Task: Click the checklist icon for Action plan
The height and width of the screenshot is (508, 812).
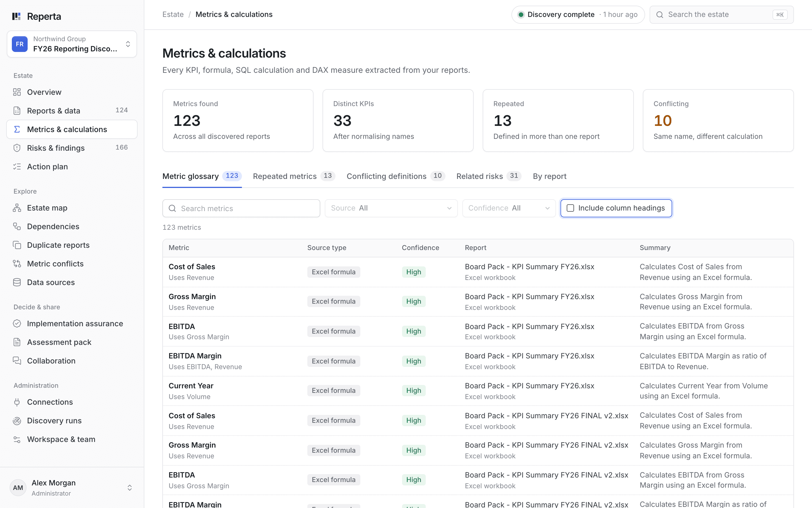Action: coord(17,167)
